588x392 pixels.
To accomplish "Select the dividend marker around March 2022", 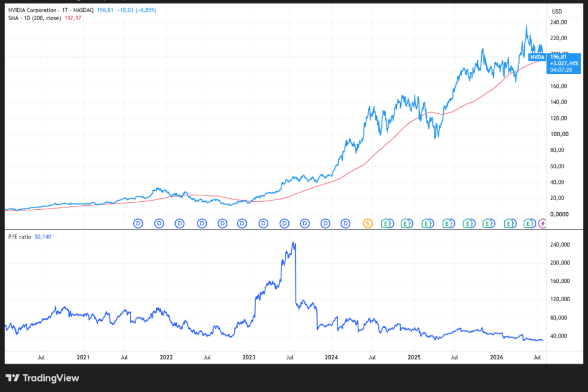I will click(x=180, y=224).
